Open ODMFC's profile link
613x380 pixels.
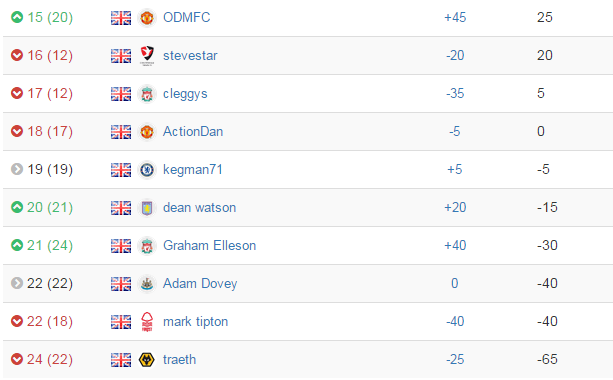point(186,17)
